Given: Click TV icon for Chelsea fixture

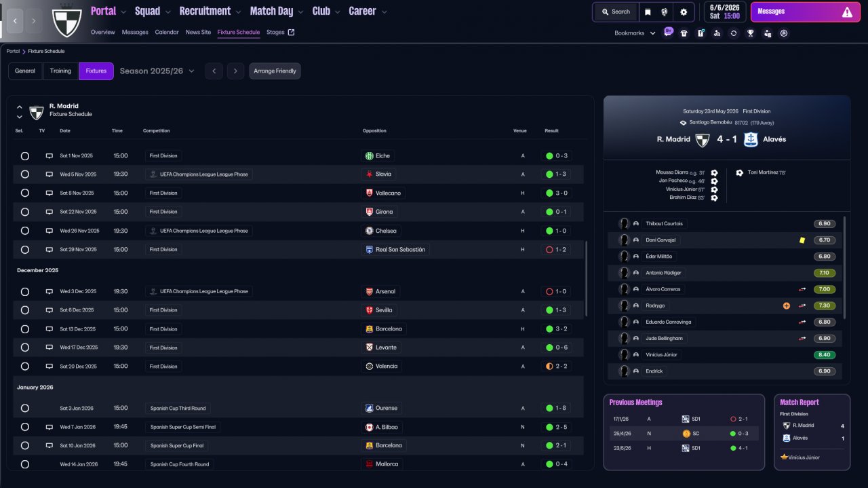Looking at the screenshot, I should click(x=49, y=231).
